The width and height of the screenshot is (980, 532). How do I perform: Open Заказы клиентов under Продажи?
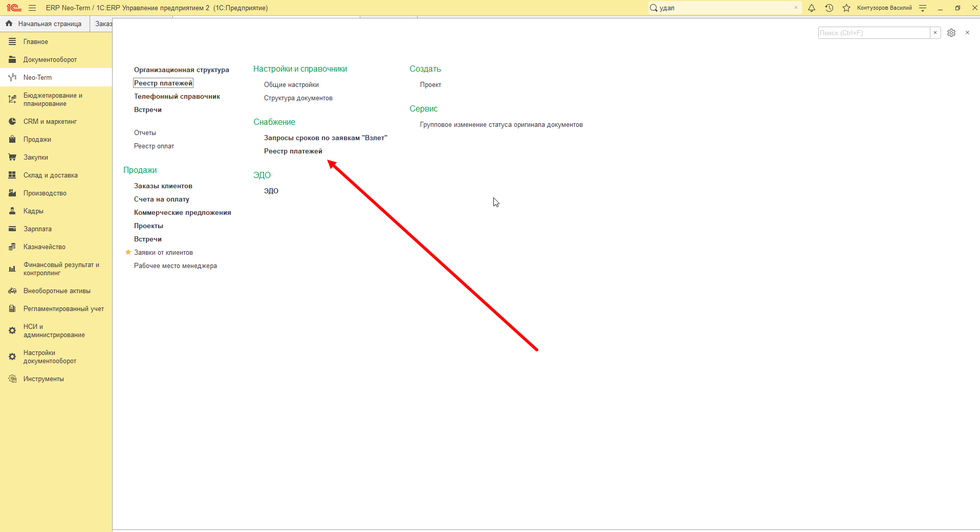coord(163,186)
